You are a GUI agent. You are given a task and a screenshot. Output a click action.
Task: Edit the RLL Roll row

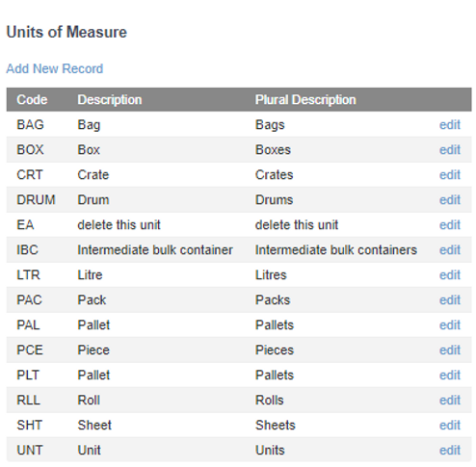coord(450,400)
